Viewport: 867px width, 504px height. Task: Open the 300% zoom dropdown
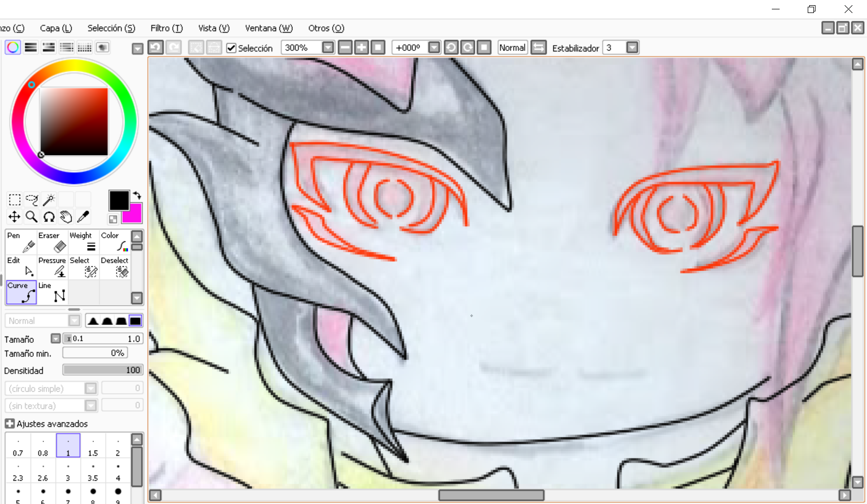[328, 48]
